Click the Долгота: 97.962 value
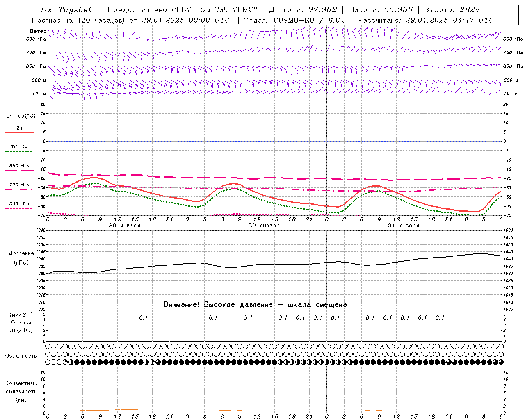 coord(303,10)
